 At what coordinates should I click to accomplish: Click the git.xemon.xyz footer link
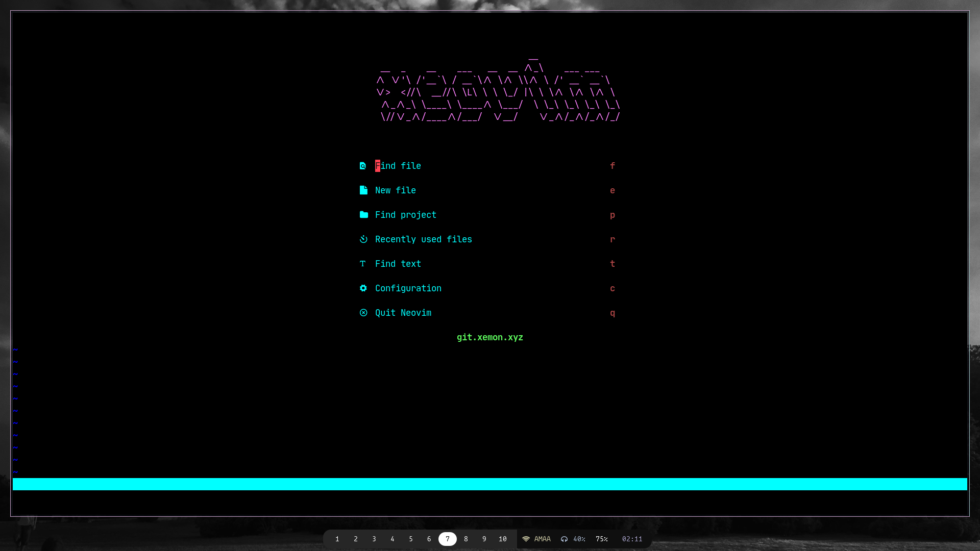tap(489, 337)
